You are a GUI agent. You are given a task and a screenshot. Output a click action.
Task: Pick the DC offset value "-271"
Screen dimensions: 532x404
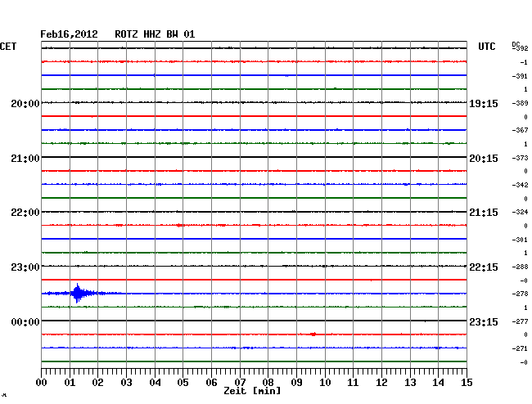tap(520, 348)
